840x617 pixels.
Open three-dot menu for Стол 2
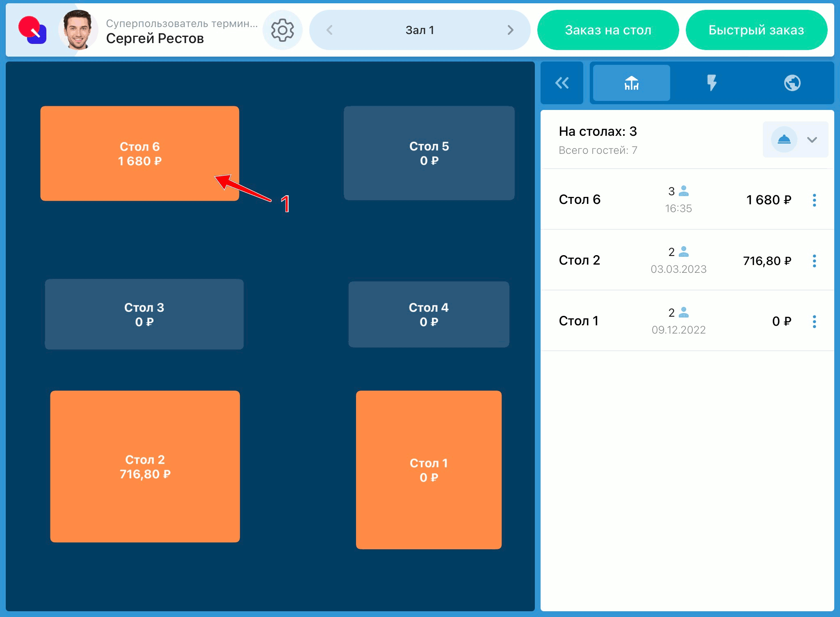815,261
